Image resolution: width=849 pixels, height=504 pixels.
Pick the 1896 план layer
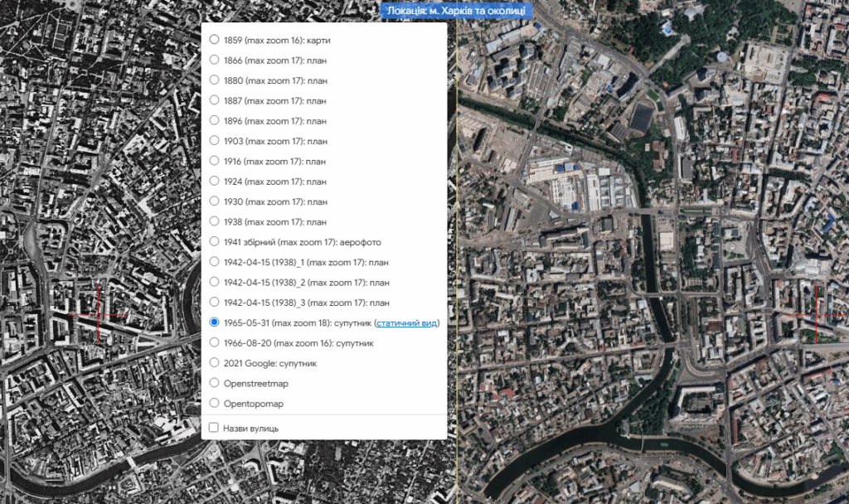215,120
